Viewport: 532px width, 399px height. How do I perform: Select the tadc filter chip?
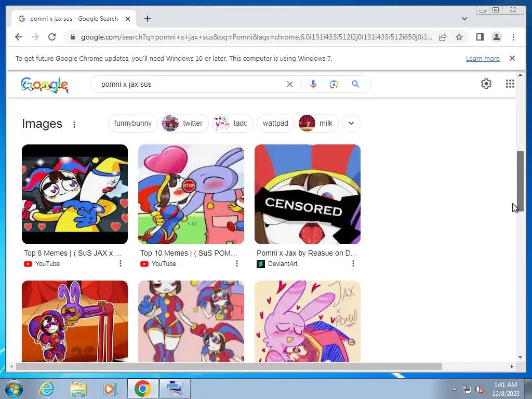coord(232,123)
